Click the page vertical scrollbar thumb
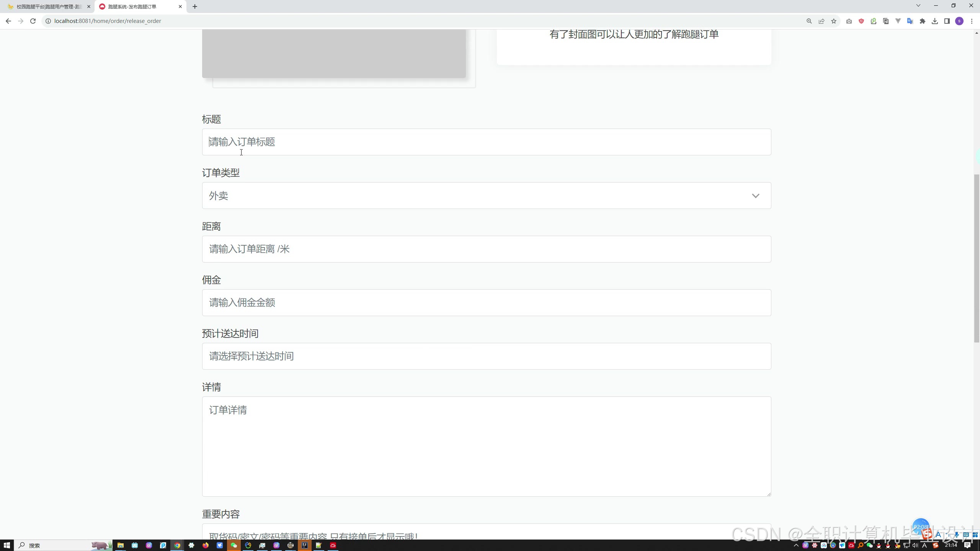 [x=977, y=258]
